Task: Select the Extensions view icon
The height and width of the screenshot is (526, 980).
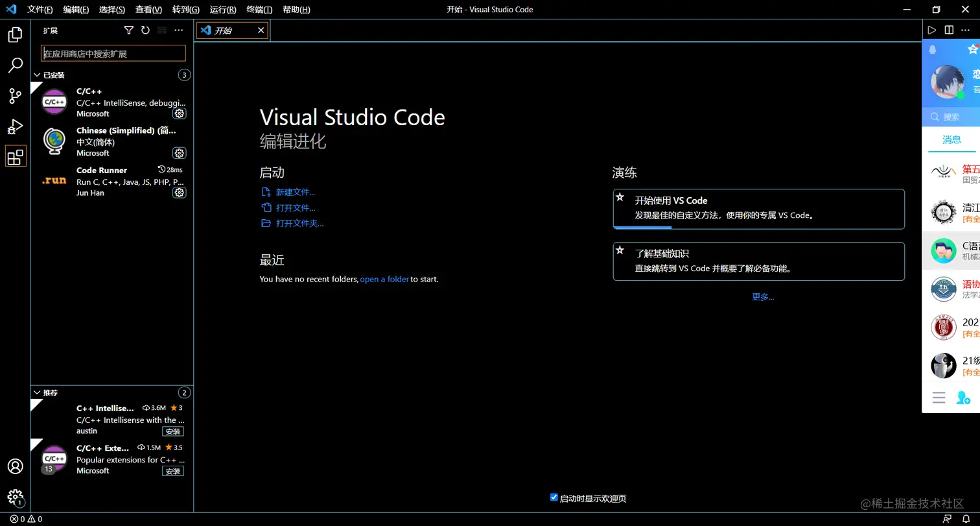Action: coord(16,156)
